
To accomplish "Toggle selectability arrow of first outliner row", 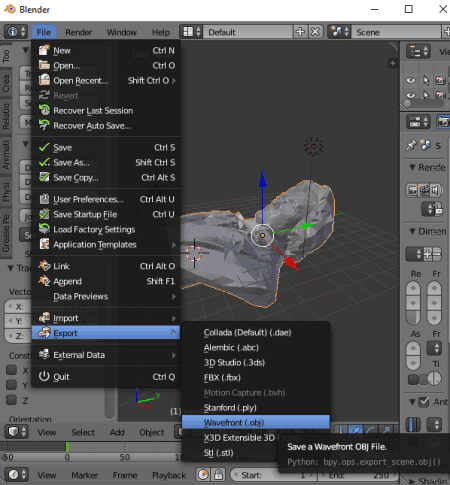I will coord(426,80).
